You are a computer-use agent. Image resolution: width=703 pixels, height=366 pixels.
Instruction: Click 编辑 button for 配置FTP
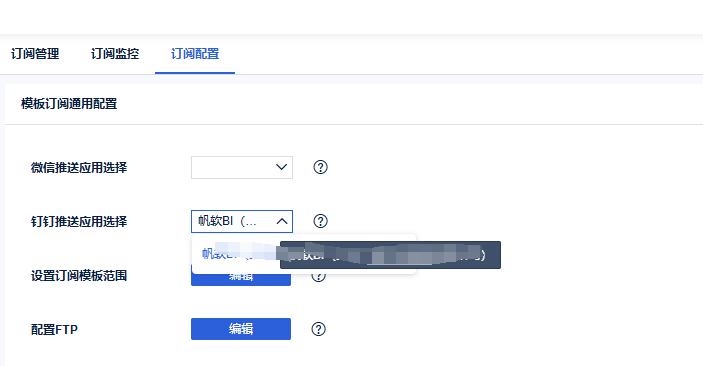click(x=241, y=329)
